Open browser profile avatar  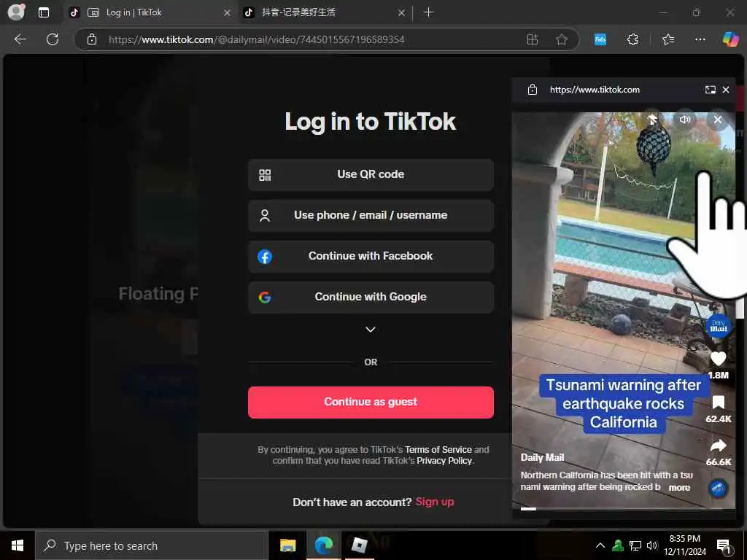pos(16,12)
